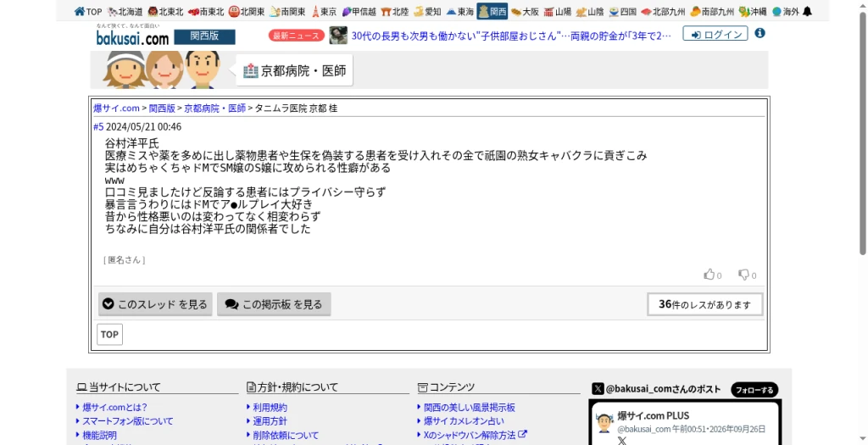The width and height of the screenshot is (868, 445).
Task: Open 利用規約 footer link
Action: tap(270, 408)
